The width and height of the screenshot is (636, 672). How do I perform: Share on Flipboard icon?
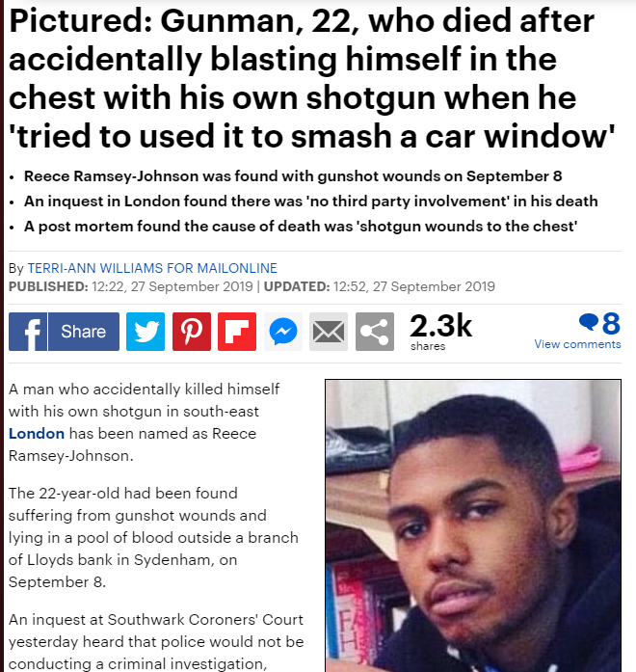(237, 332)
